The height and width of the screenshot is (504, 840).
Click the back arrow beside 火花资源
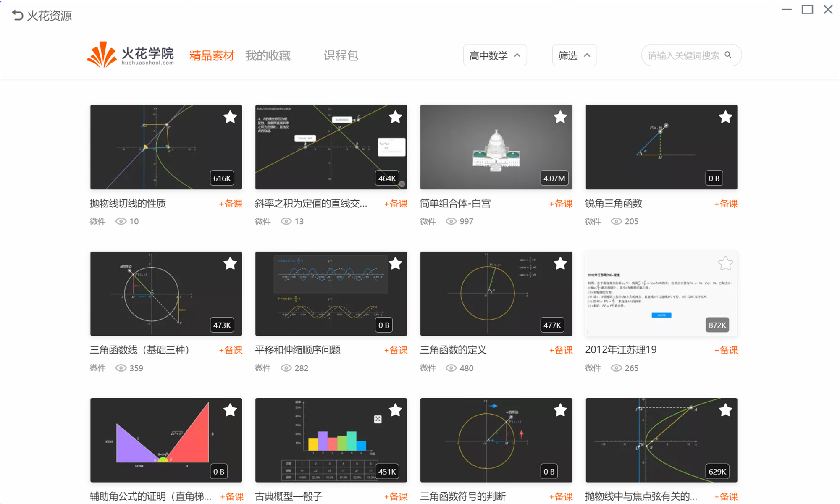pyautogui.click(x=17, y=16)
